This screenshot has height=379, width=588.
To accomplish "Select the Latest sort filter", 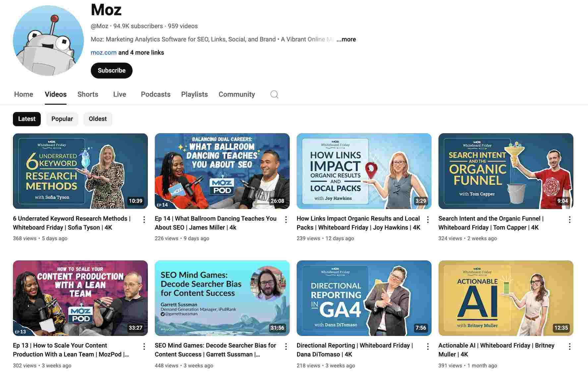I will (27, 119).
